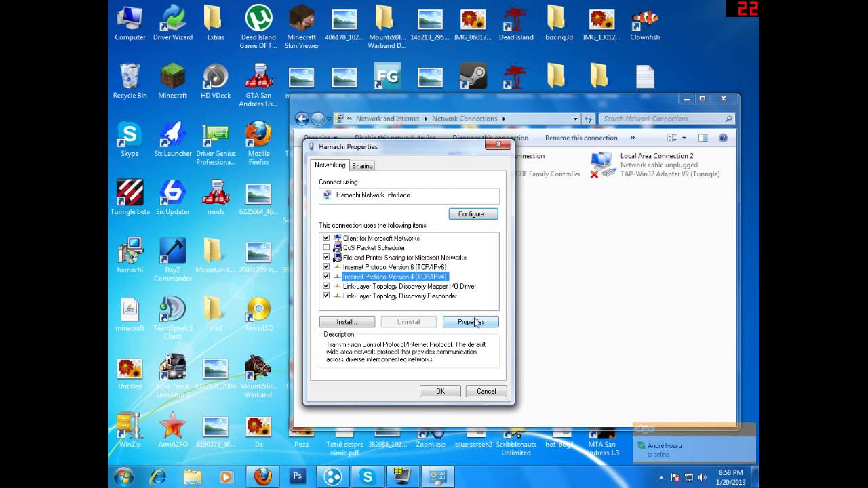The width and height of the screenshot is (868, 488).
Task: Click the Network and Internet breadcrumb
Action: (387, 119)
